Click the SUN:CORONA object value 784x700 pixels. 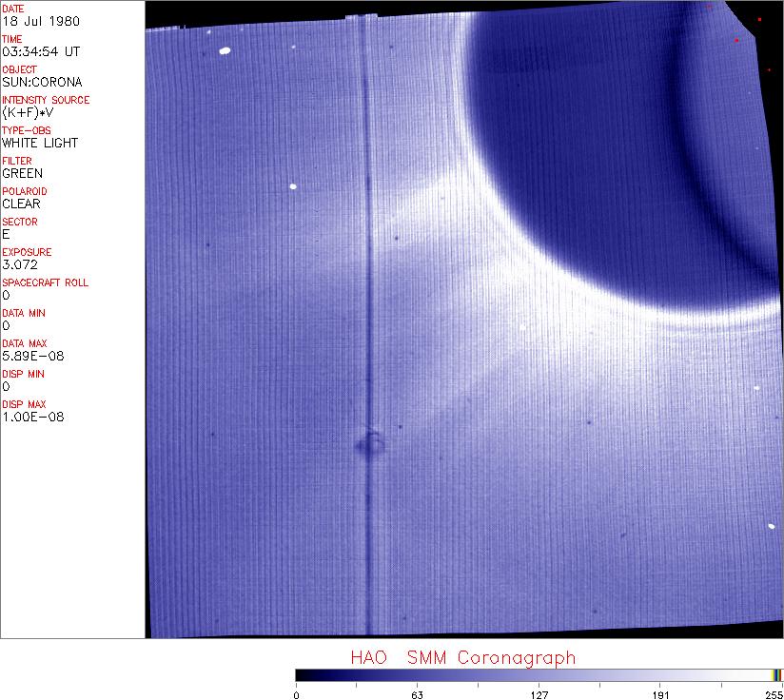click(x=42, y=82)
